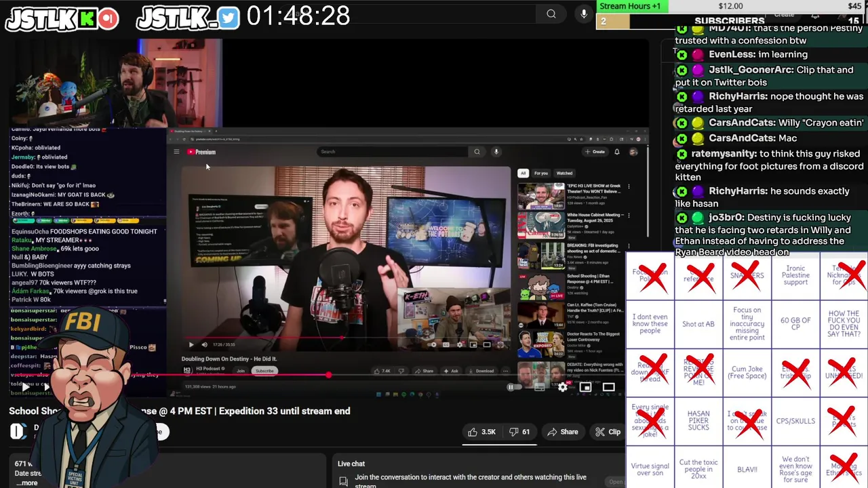Clip the livestream using Clip button
The image size is (868, 488).
[x=608, y=432]
